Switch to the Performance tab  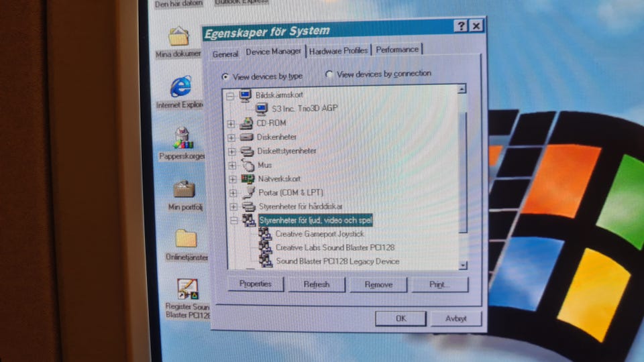(397, 50)
